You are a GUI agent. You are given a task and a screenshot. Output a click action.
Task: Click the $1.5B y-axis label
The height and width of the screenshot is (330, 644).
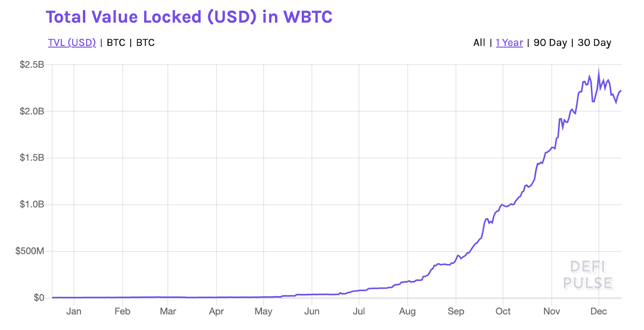pyautogui.click(x=32, y=158)
